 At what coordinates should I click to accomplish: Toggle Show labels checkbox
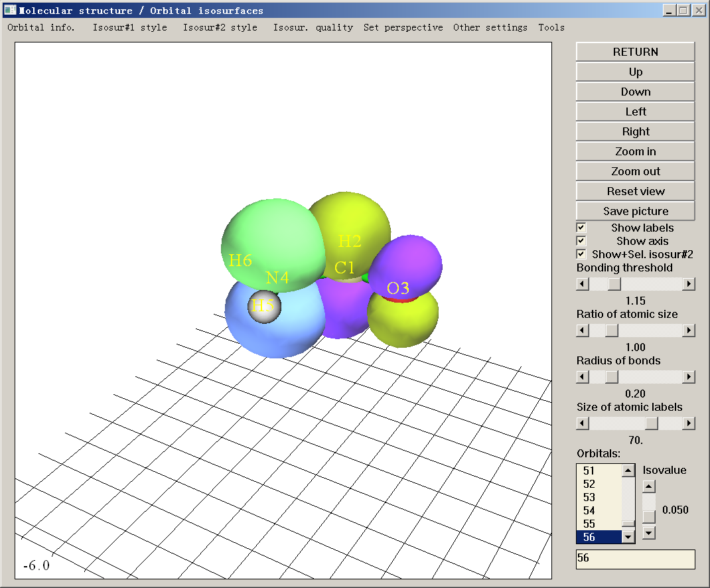point(581,228)
